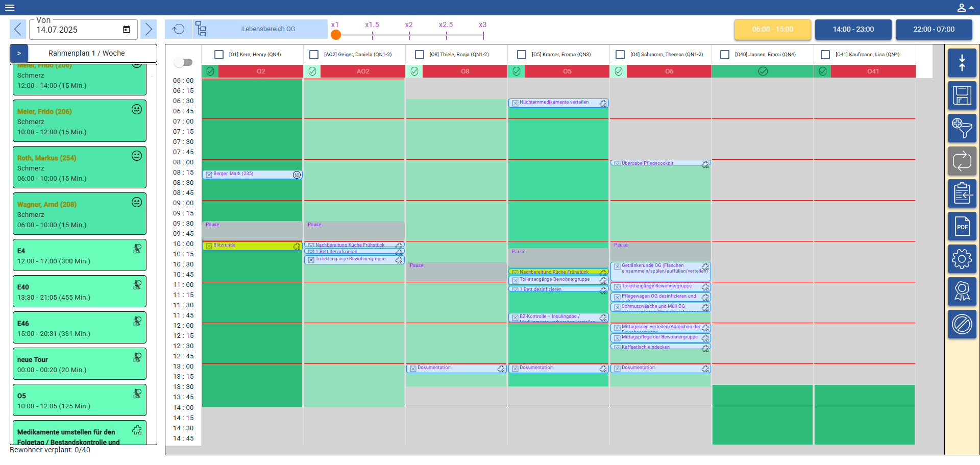Open the settings gear icon

pyautogui.click(x=962, y=259)
